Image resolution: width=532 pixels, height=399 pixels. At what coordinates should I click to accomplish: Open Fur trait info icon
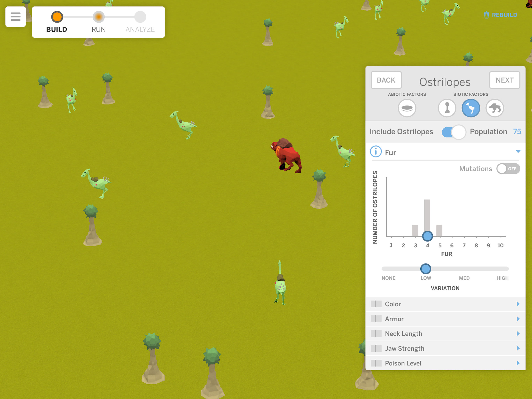(x=376, y=152)
